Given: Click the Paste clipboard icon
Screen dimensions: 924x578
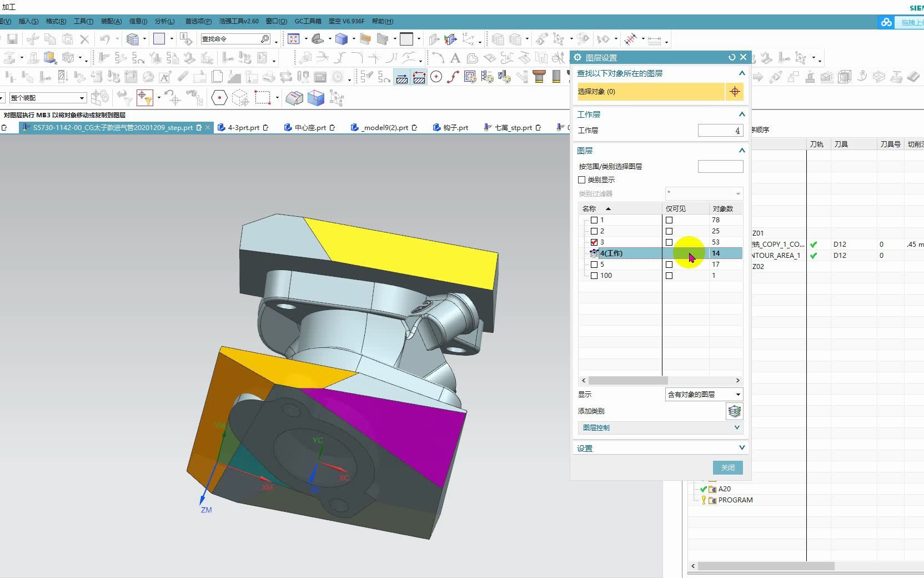Looking at the screenshot, I should [67, 39].
